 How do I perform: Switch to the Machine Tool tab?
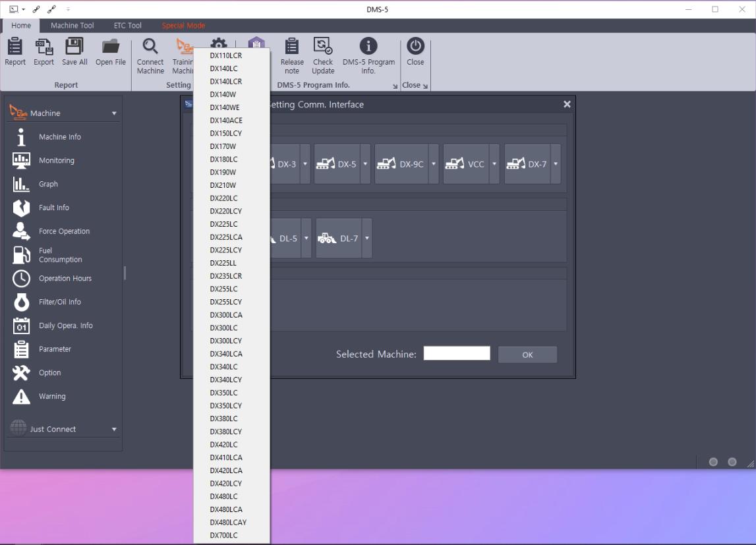(73, 26)
